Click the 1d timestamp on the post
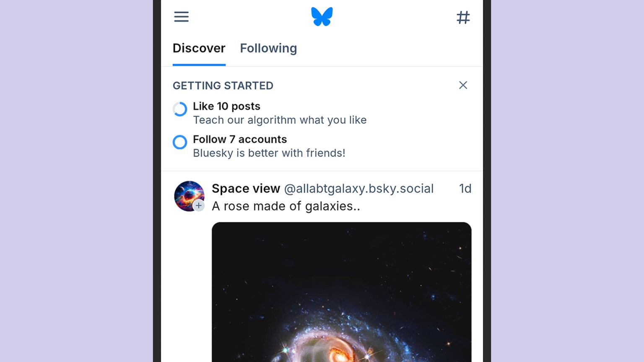This screenshot has height=362, width=644. click(465, 189)
